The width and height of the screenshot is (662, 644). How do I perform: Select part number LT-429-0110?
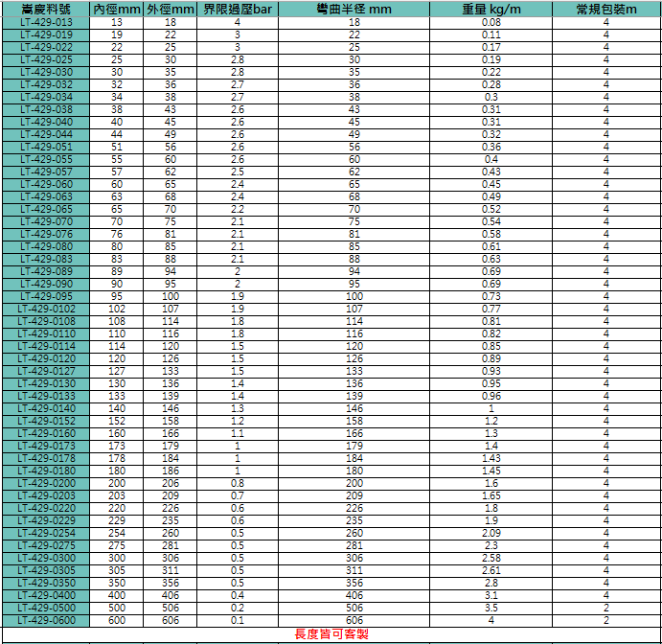pos(46,333)
